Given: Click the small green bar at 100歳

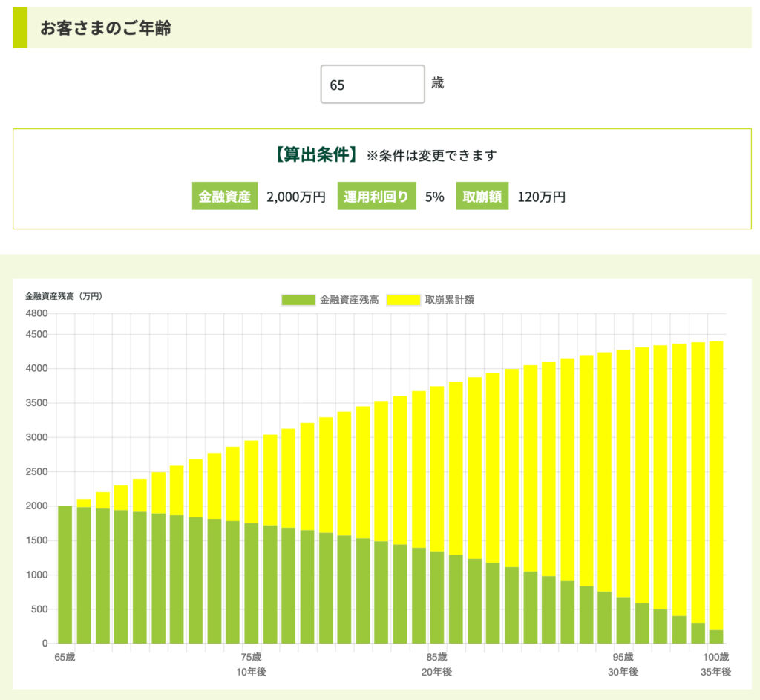Looking at the screenshot, I should 716,636.
